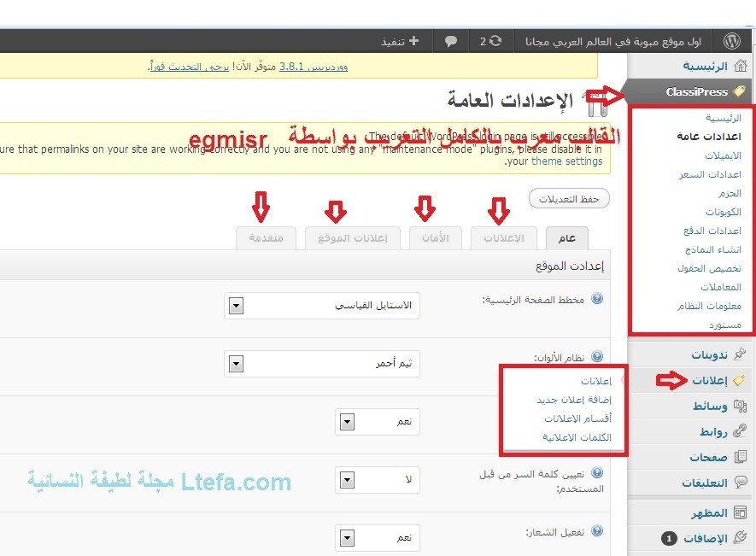Click the WordPress logo in admin bar

coord(731,41)
